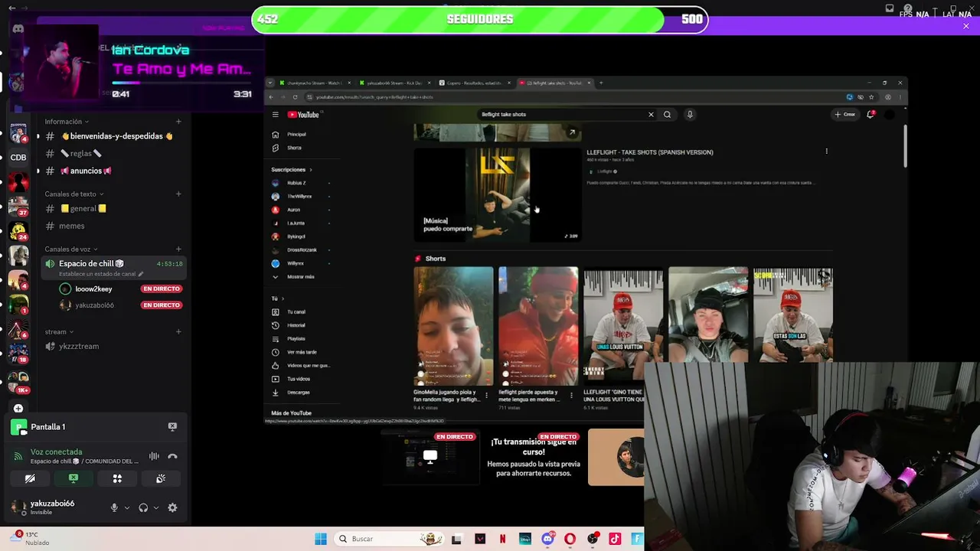Viewport: 980px width, 551px height.
Task: Open Playlists in the YouTube sidebar
Action: [x=296, y=339]
